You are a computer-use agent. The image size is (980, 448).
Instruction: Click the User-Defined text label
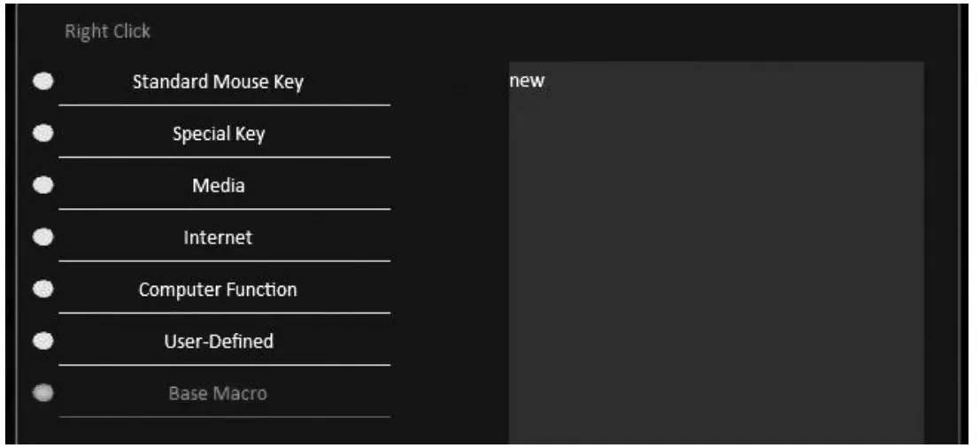click(218, 341)
